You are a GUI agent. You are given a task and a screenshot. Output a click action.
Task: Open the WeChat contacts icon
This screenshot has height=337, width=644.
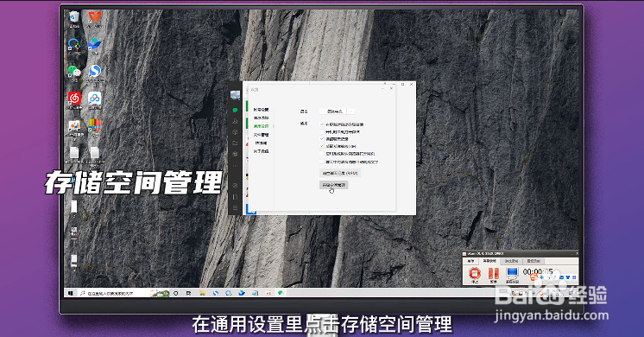pos(235,121)
